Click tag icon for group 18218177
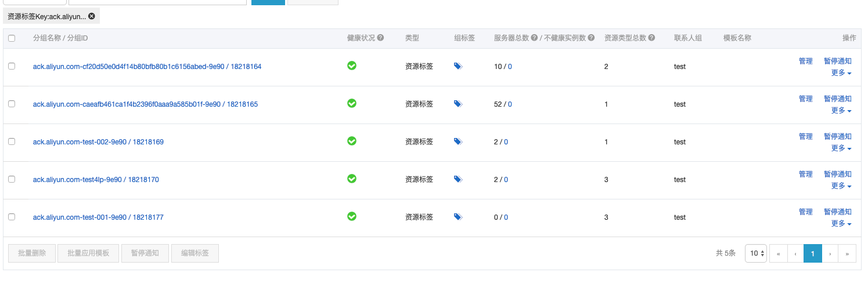868x287 pixels. tap(458, 217)
